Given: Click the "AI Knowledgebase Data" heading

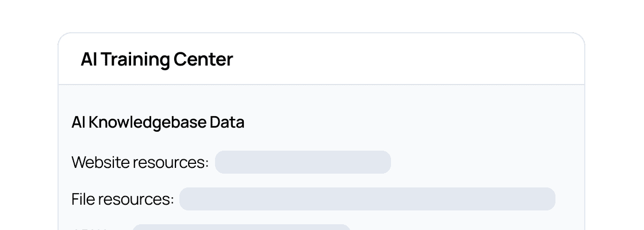Looking at the screenshot, I should click(158, 122).
